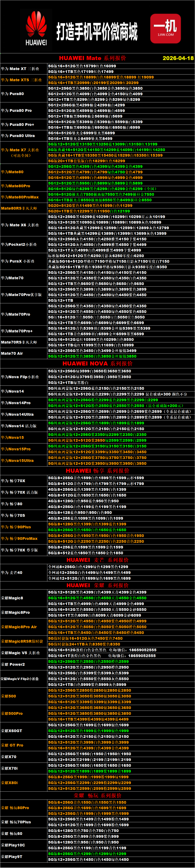This screenshot has width=195, height=868.
Task: Select the 荣耀 畅玩 系列报价 header
Action: 97,795
